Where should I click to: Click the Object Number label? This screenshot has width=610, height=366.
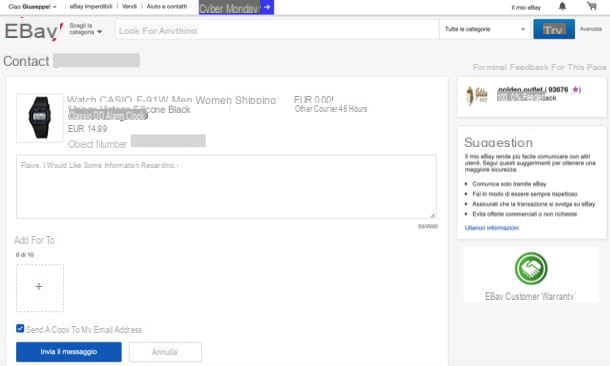click(x=97, y=144)
